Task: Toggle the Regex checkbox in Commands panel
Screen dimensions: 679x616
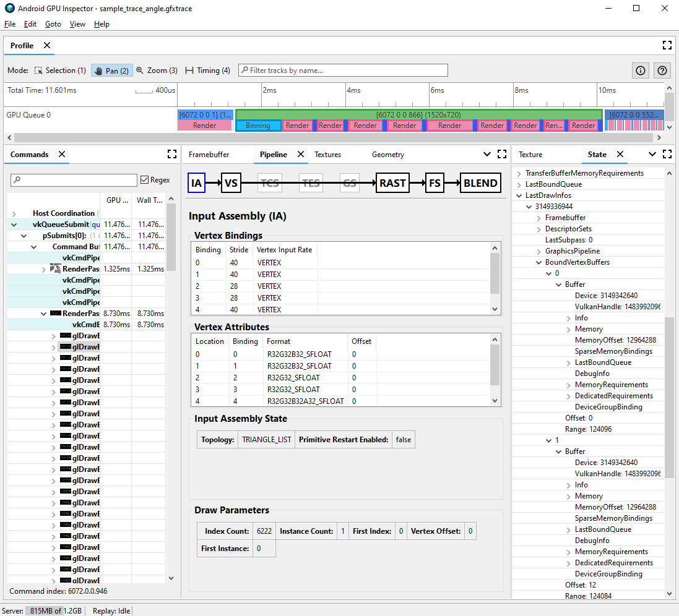Action: (x=145, y=179)
